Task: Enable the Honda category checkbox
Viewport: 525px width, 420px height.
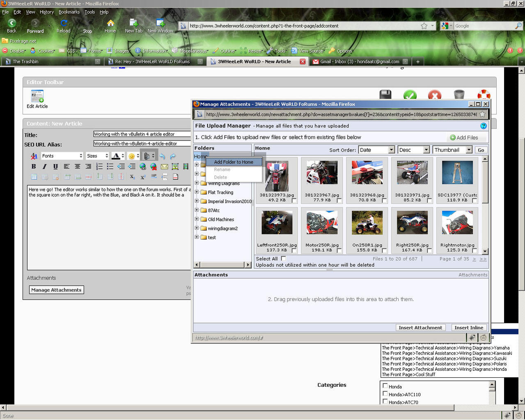Action: [x=385, y=386]
